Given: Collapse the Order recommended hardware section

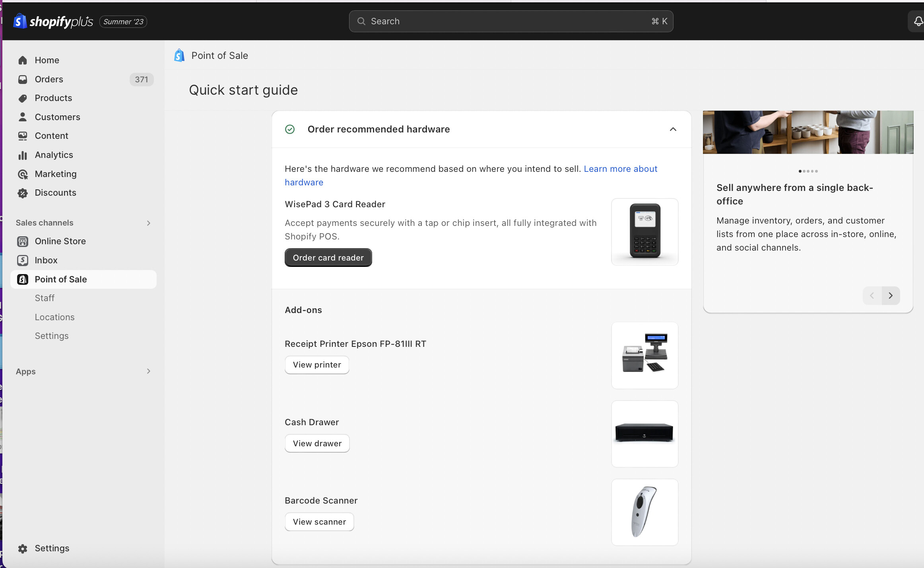Looking at the screenshot, I should pos(673,129).
